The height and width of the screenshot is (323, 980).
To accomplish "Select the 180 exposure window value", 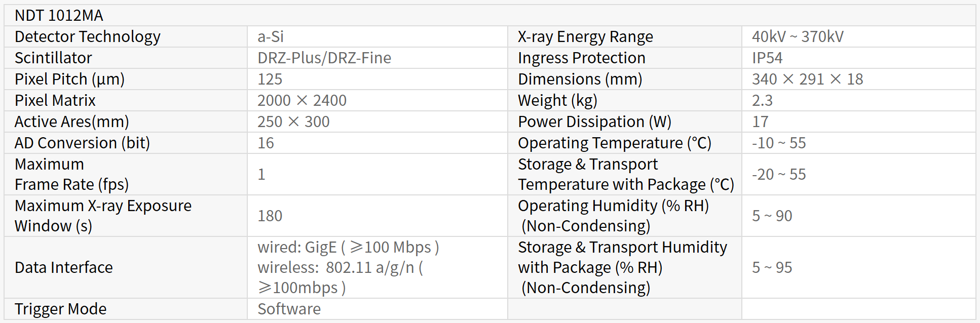I will pos(270,216).
